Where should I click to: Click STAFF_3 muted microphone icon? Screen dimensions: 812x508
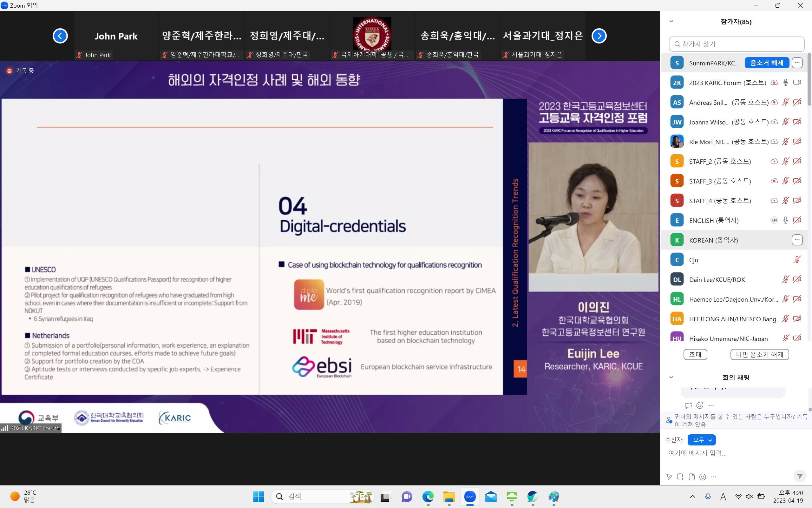(x=785, y=181)
